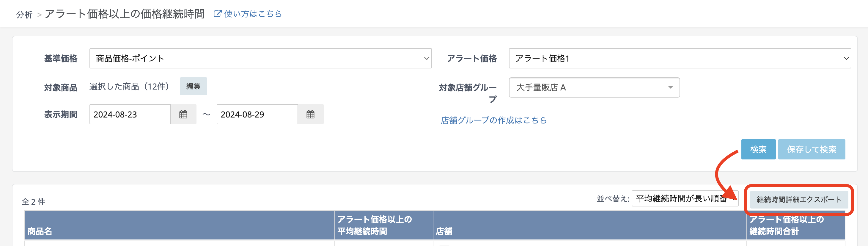Expand the 基準価格 dropdown
Viewport: 868px width, 246px height.
click(260, 59)
